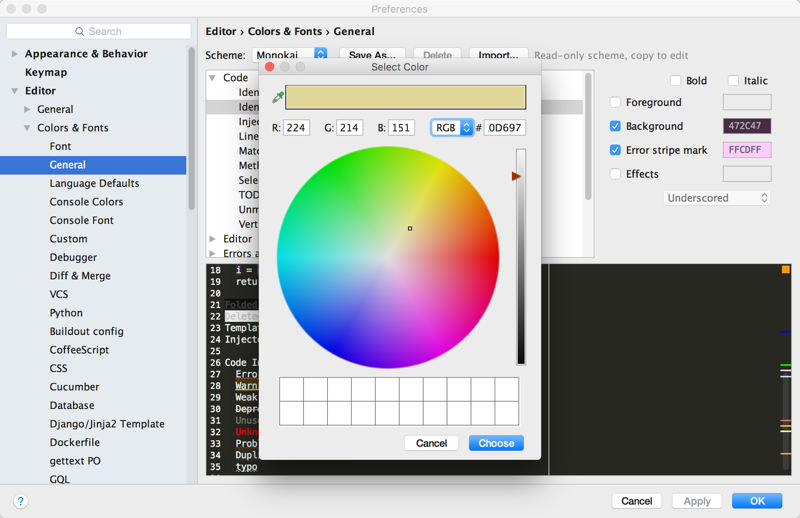Open the Language Defaults settings page
Viewport: 800px width, 518px height.
pos(94,183)
